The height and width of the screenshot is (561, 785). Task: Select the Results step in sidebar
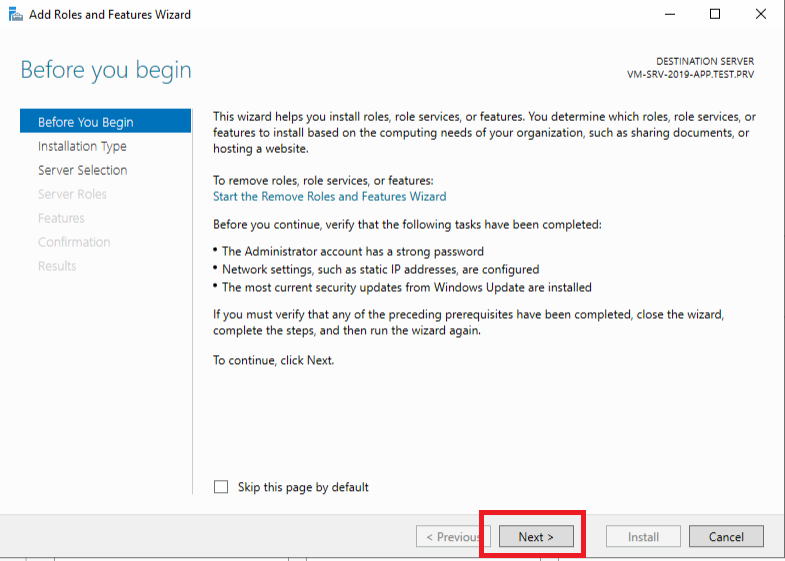(x=57, y=266)
